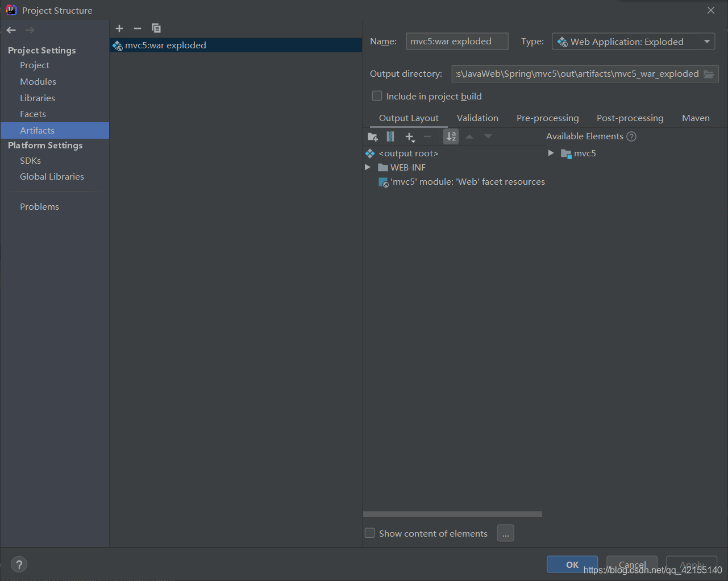Open Global Libraries settings
This screenshot has height=581, width=728.
pos(52,177)
